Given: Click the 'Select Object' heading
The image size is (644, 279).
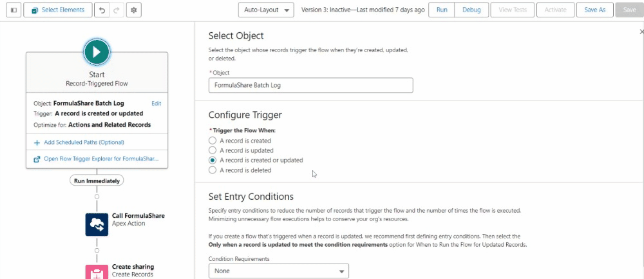Looking at the screenshot, I should (236, 35).
